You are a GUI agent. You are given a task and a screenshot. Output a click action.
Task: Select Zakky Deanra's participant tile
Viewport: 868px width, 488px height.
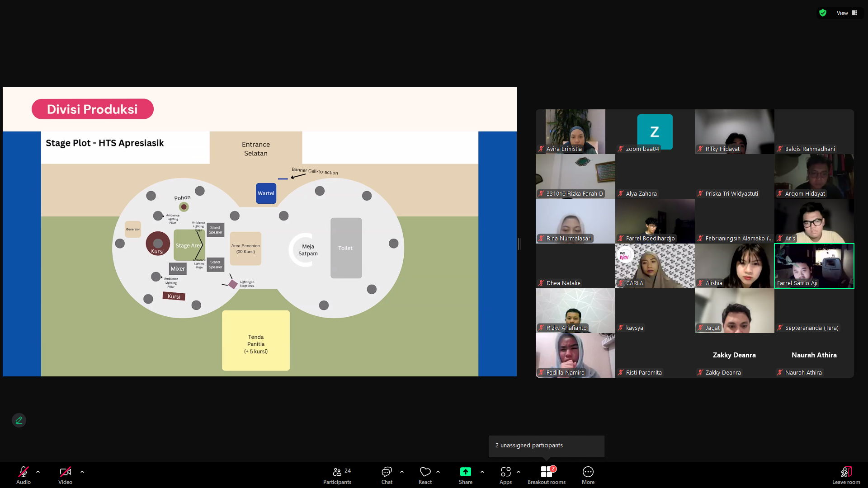pyautogui.click(x=735, y=355)
